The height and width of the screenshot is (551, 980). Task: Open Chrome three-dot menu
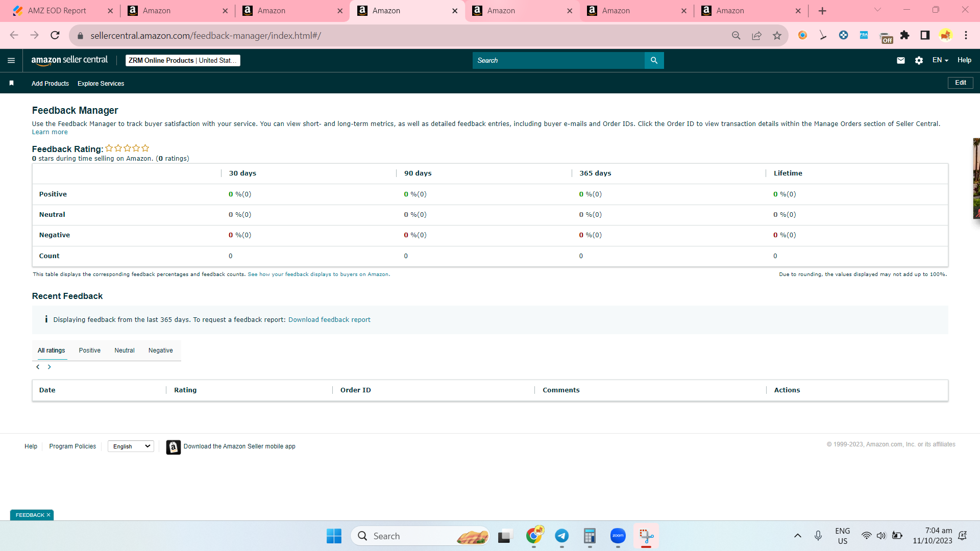pos(966,35)
